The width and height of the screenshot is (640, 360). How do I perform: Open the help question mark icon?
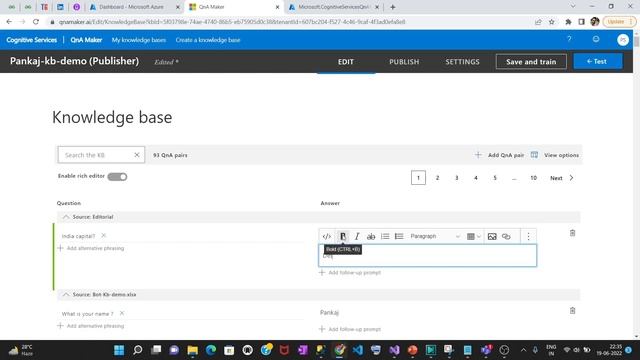pos(569,39)
